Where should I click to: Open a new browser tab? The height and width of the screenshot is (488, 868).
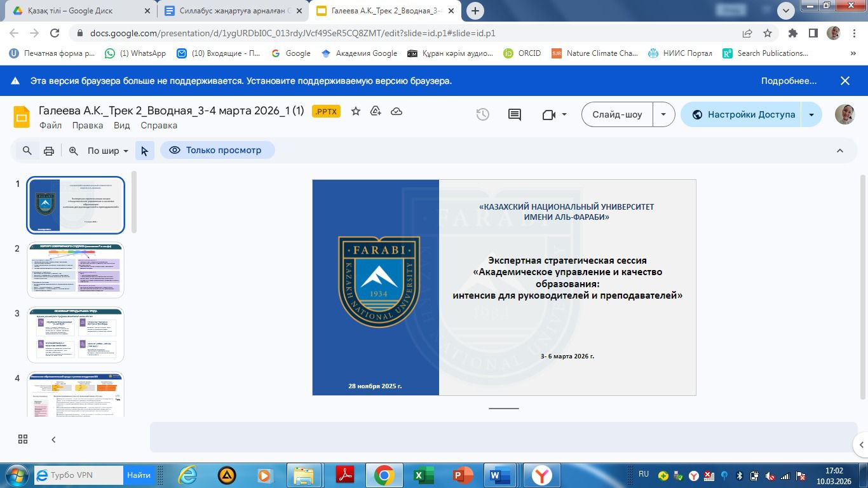(x=475, y=11)
